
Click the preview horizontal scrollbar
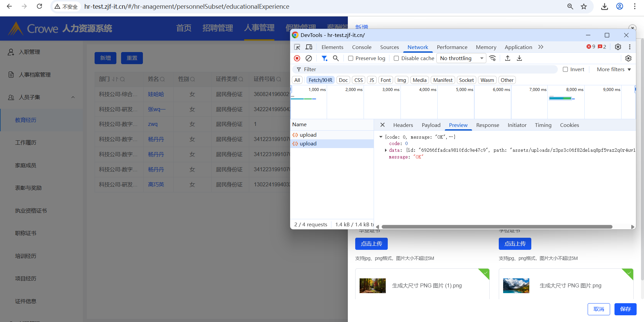pyautogui.click(x=496, y=227)
